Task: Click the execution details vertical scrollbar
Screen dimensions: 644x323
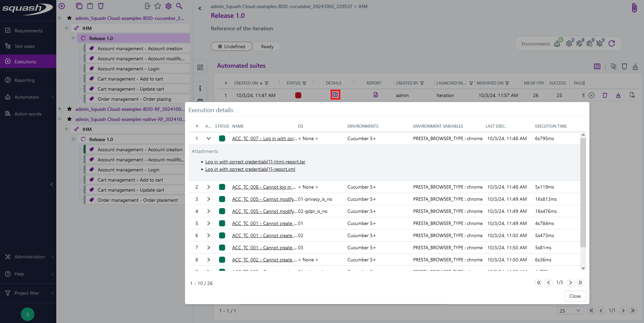Action: (583, 192)
